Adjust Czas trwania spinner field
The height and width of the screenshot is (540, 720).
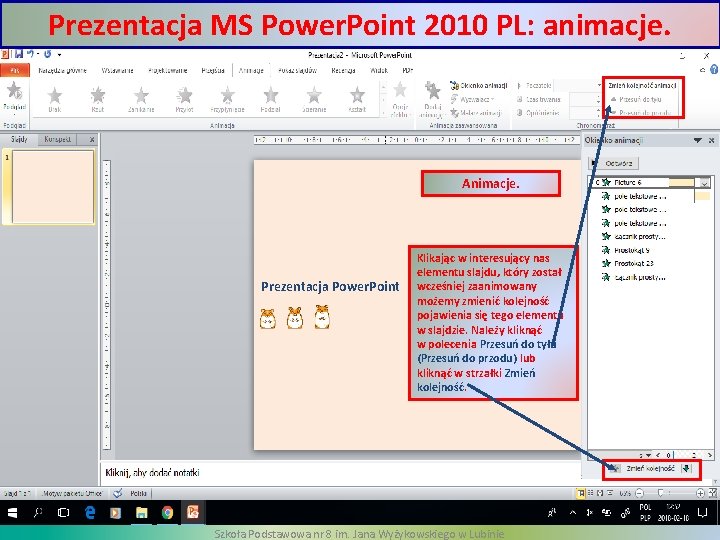point(585,99)
